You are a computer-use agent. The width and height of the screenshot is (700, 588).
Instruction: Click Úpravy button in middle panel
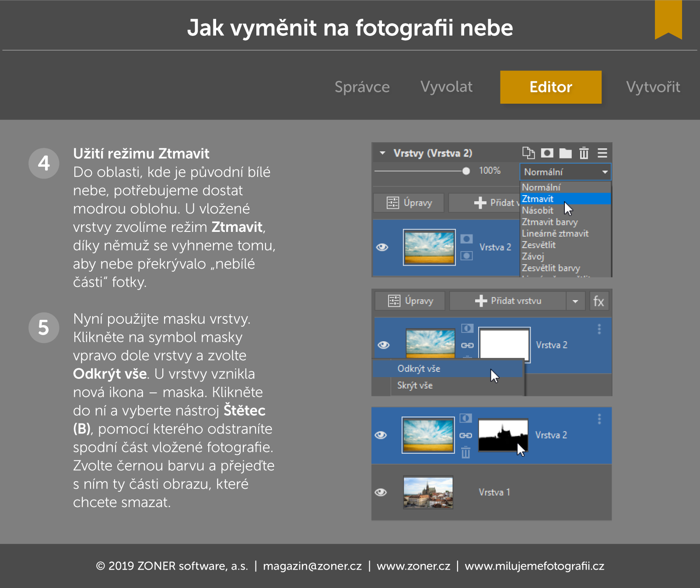[x=410, y=301]
